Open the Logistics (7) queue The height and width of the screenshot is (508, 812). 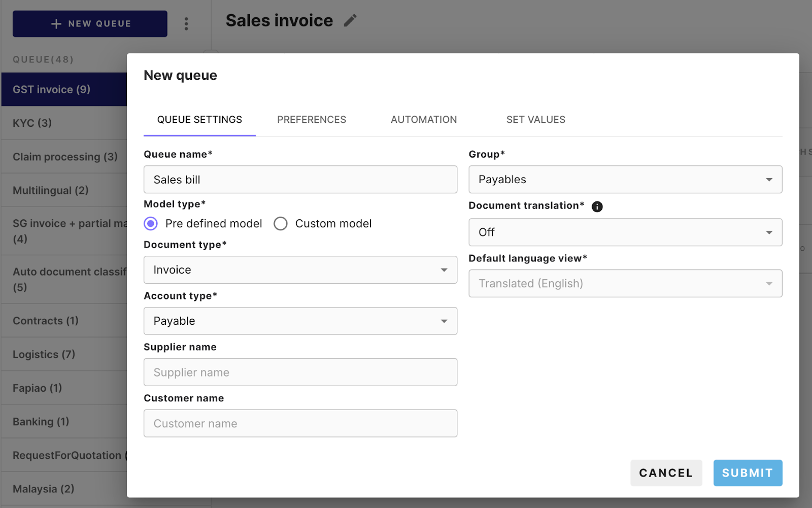(x=64, y=354)
